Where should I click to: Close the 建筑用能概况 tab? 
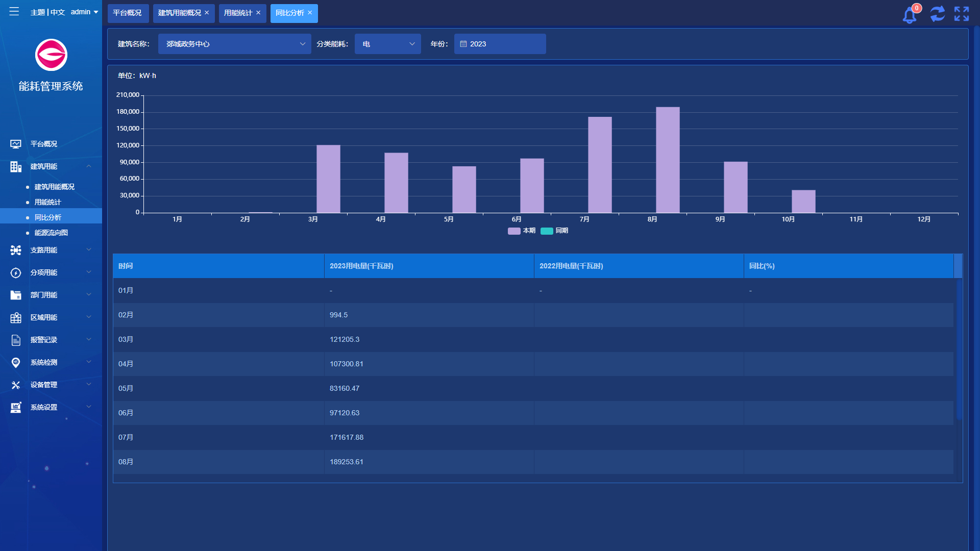(207, 13)
